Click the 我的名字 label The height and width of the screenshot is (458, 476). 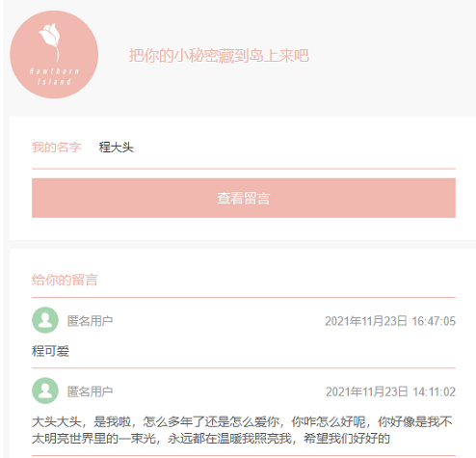[x=57, y=148]
